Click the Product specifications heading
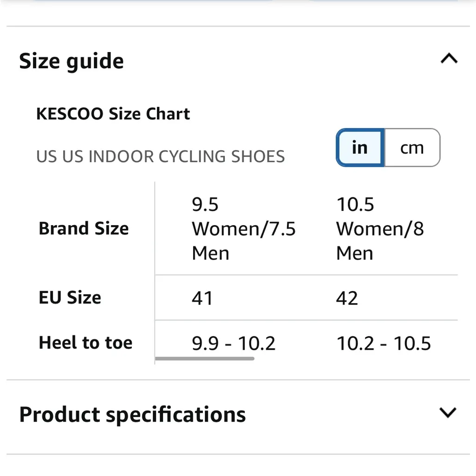 click(131, 414)
